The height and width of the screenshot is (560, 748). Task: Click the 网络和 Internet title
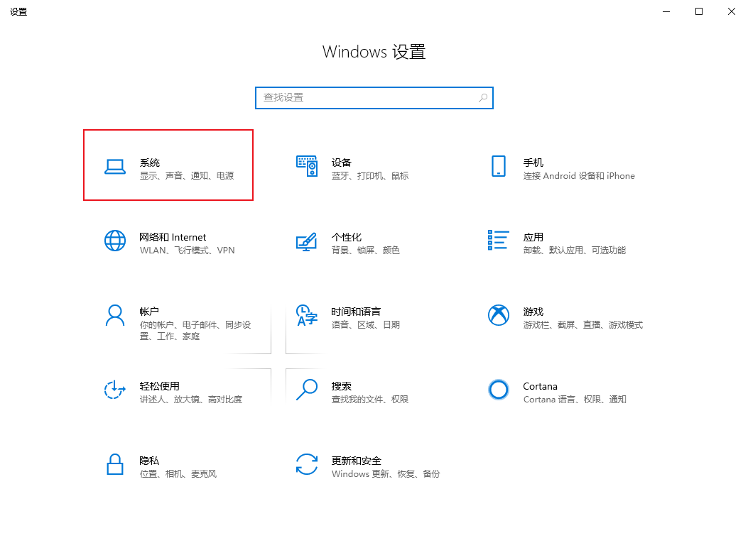coord(173,237)
